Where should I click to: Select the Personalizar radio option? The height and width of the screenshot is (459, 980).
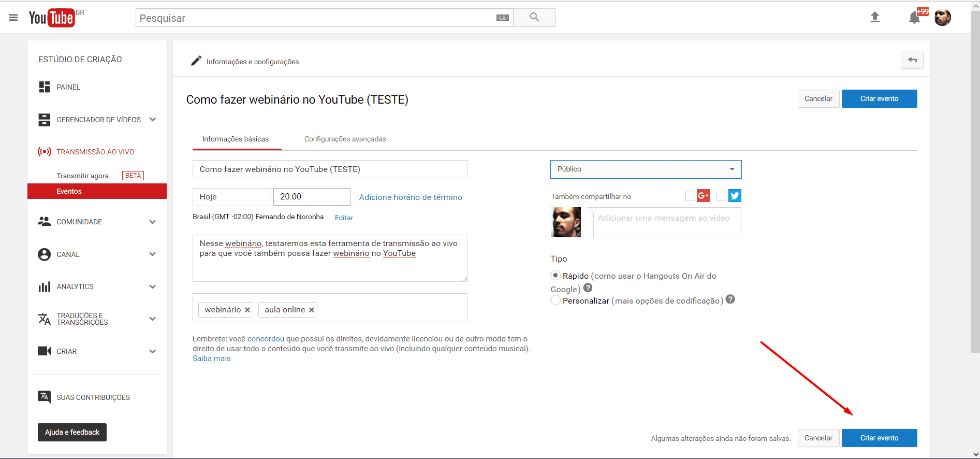[x=555, y=300]
